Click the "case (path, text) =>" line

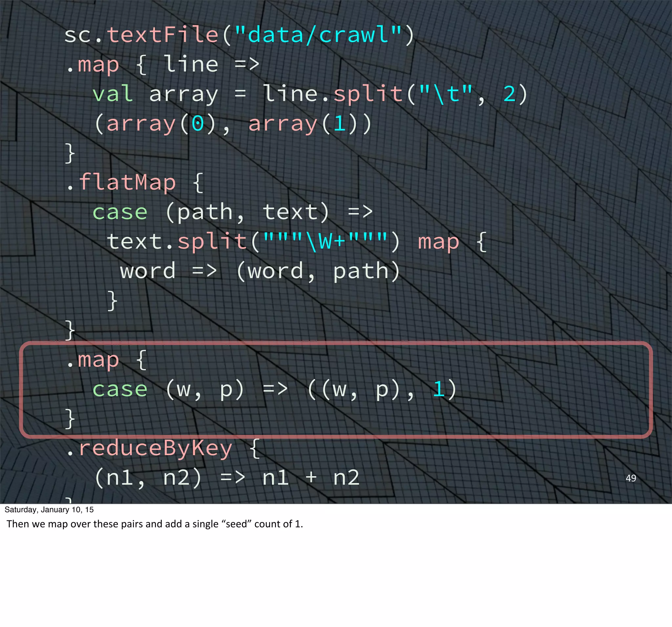(233, 212)
